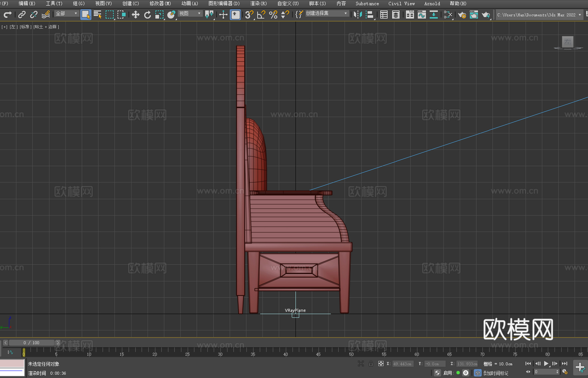Click the Redo arrow icon
The height and width of the screenshot is (378, 588).
7,14
